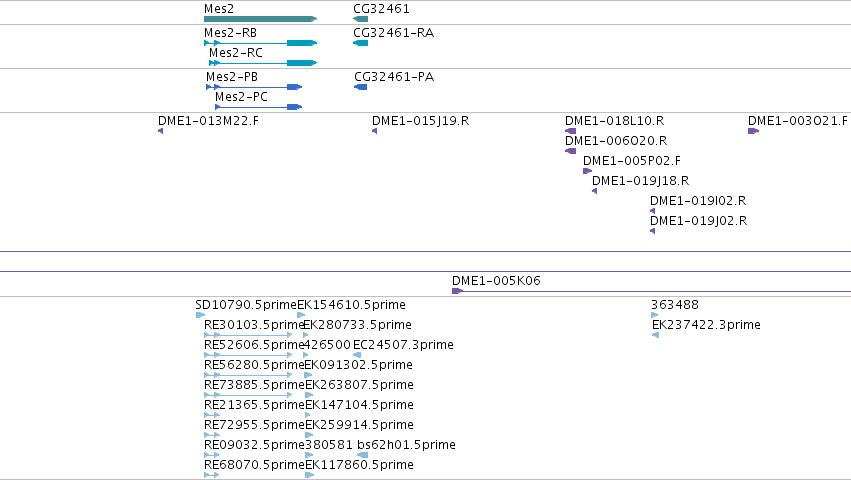Click the CG32461-PA feature arrow
Screen dimensions: 851x480
(360, 87)
